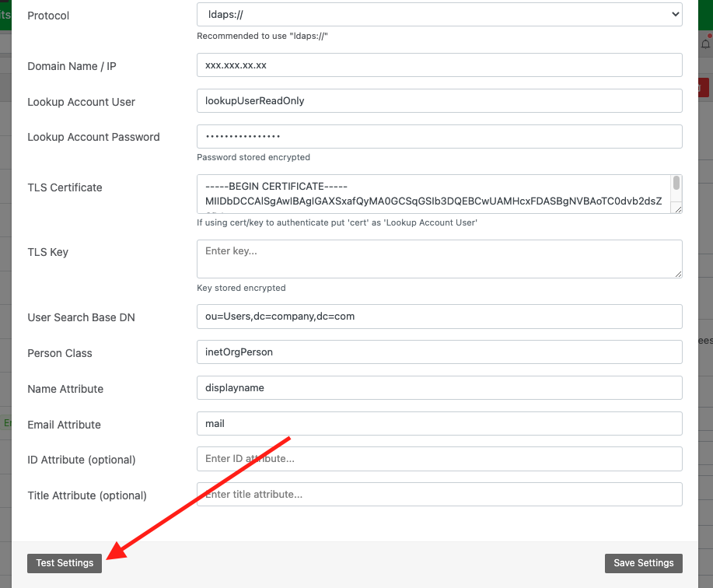The height and width of the screenshot is (588, 713).
Task: Click inside the TLS Certificate text area
Action: [435, 194]
